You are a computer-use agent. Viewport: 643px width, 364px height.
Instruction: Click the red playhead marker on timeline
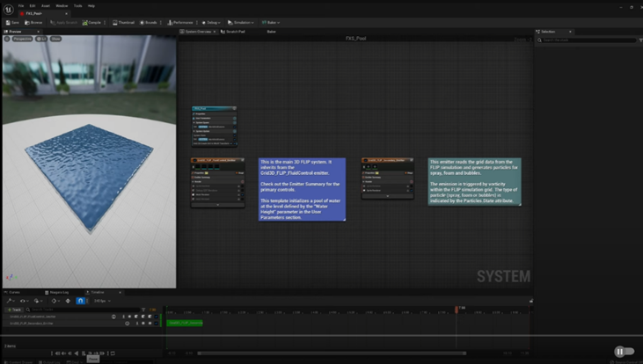(457, 308)
